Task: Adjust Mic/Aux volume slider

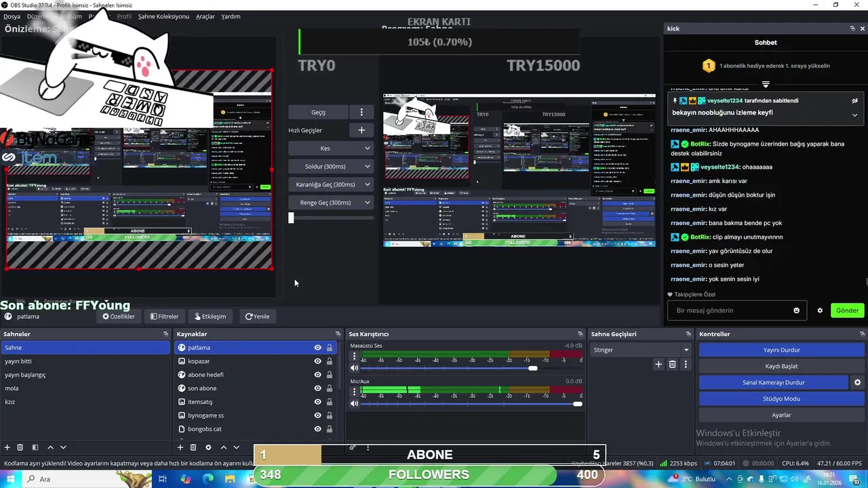Action: [578, 404]
